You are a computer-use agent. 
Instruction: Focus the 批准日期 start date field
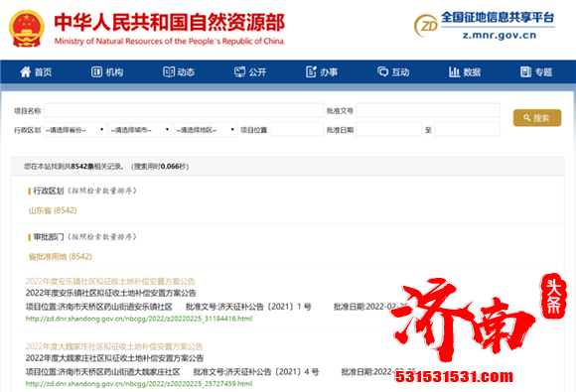click(389, 130)
